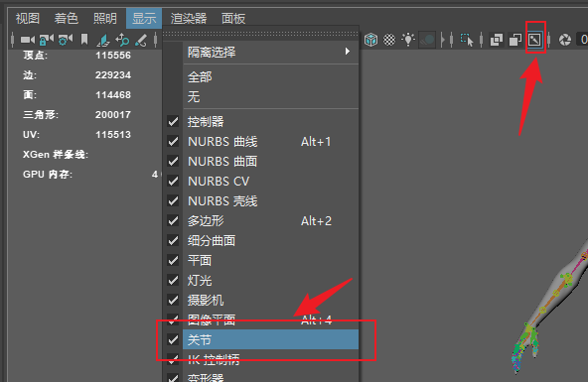Enable use all lights bulb icon

pos(408,40)
